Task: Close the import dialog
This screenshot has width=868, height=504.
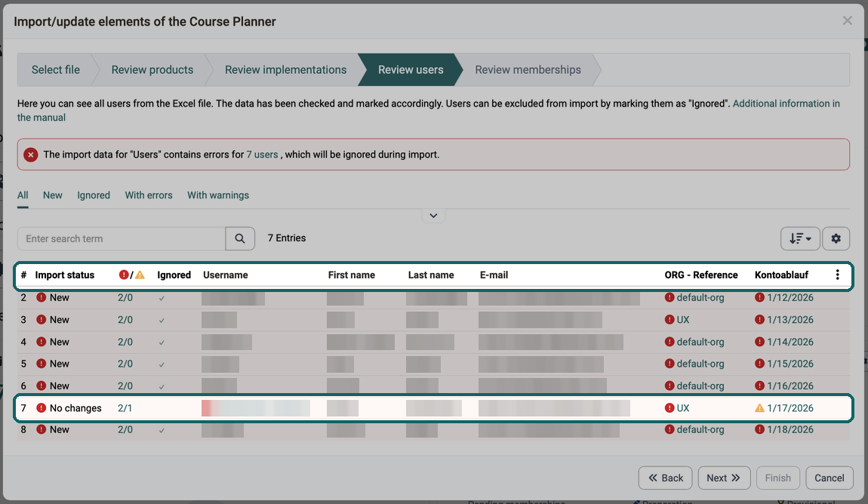Action: pos(847,21)
